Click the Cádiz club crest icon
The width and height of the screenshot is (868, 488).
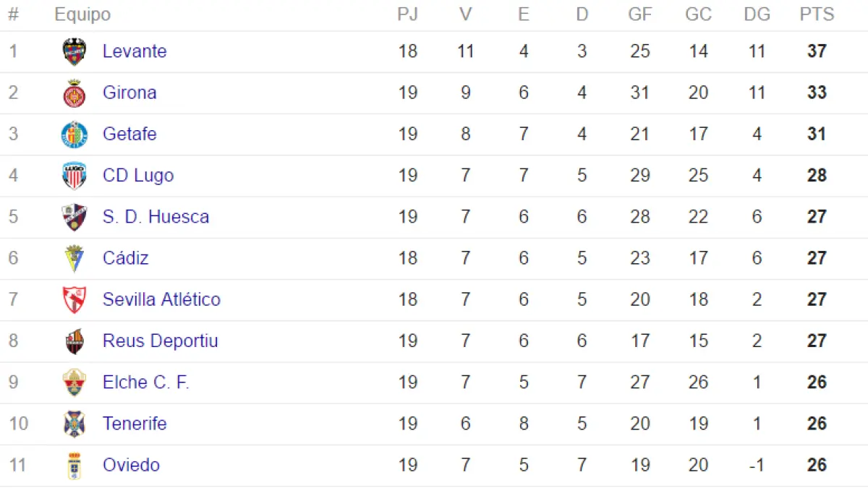[x=75, y=258]
